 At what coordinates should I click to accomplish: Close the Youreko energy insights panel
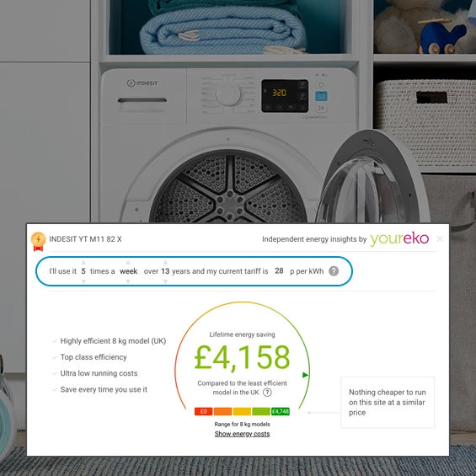440,238
